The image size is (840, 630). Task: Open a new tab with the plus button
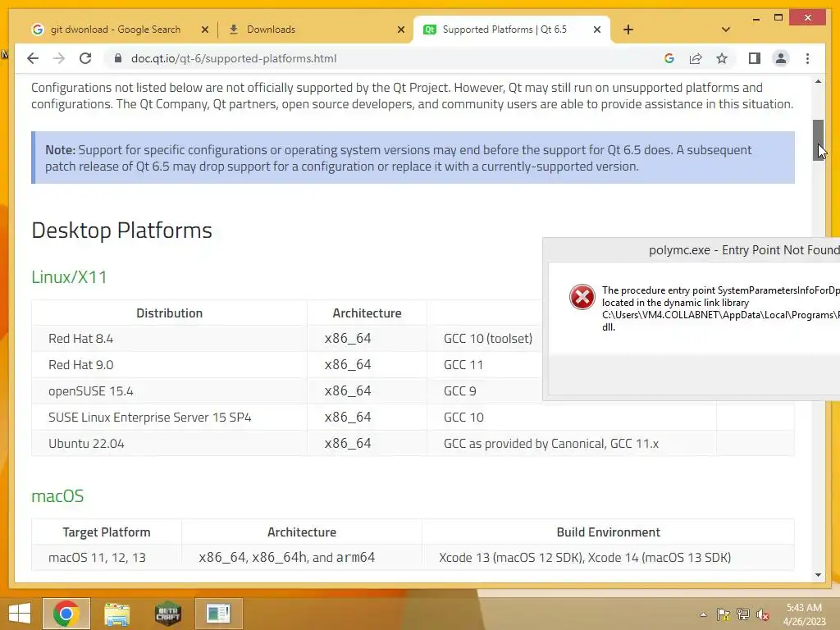[628, 30]
